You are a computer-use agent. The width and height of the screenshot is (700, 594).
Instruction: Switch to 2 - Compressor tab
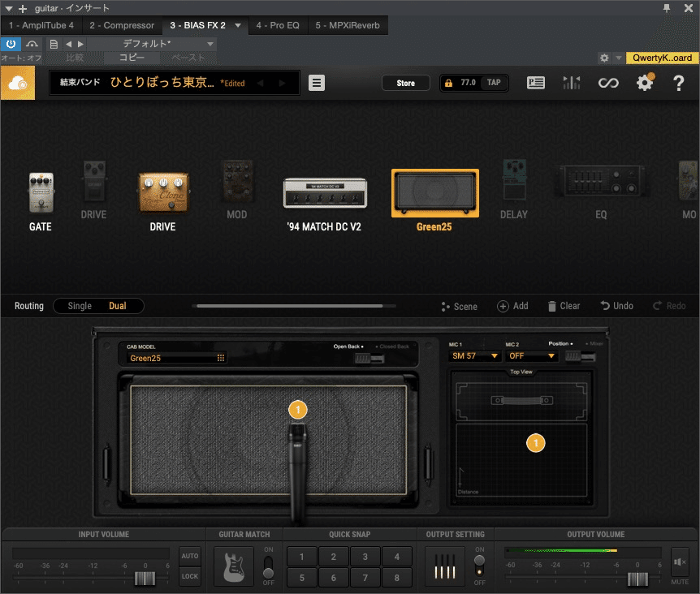point(122,25)
